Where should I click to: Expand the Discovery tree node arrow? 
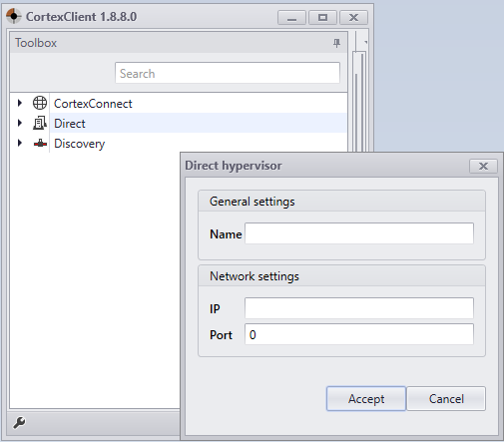click(20, 143)
